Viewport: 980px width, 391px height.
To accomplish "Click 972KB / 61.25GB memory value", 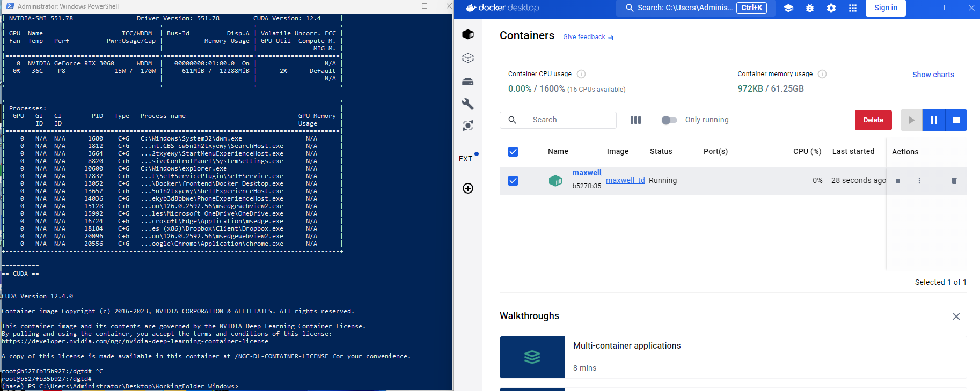I will (771, 88).
